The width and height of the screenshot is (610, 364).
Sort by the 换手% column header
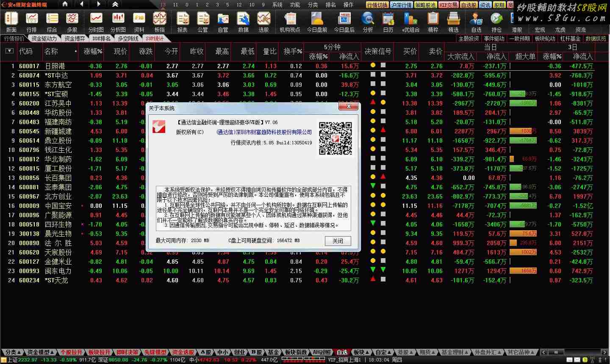point(293,51)
